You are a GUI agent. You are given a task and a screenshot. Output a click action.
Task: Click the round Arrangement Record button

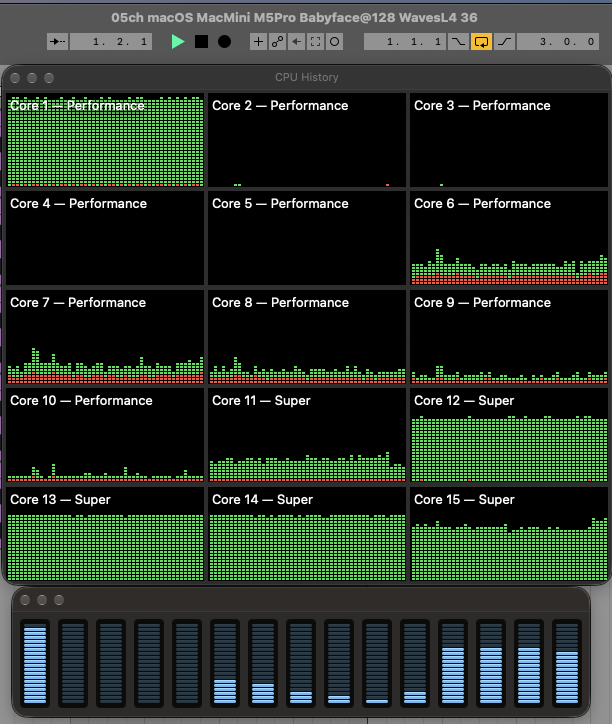click(x=224, y=42)
